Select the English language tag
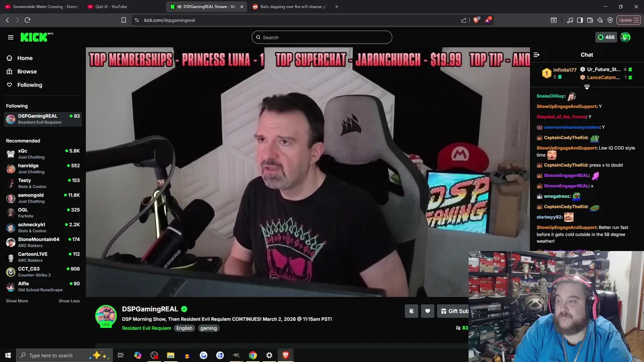 point(184,328)
